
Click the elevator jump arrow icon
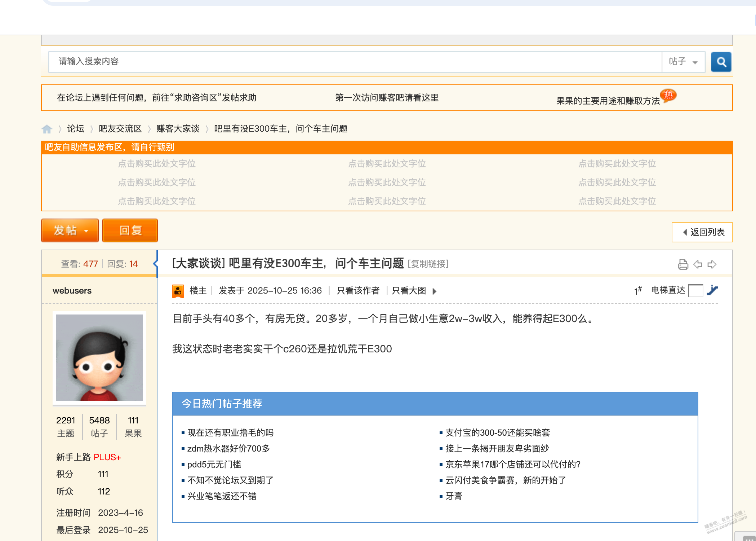point(712,290)
